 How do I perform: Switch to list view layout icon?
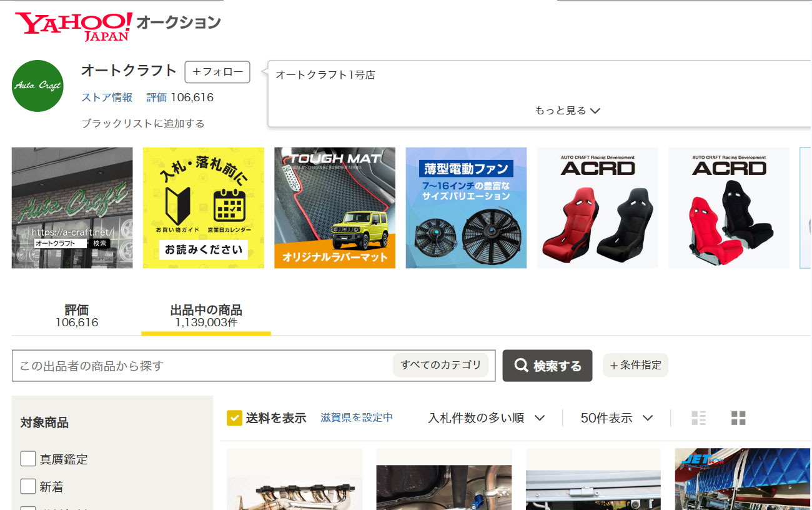pyautogui.click(x=698, y=418)
